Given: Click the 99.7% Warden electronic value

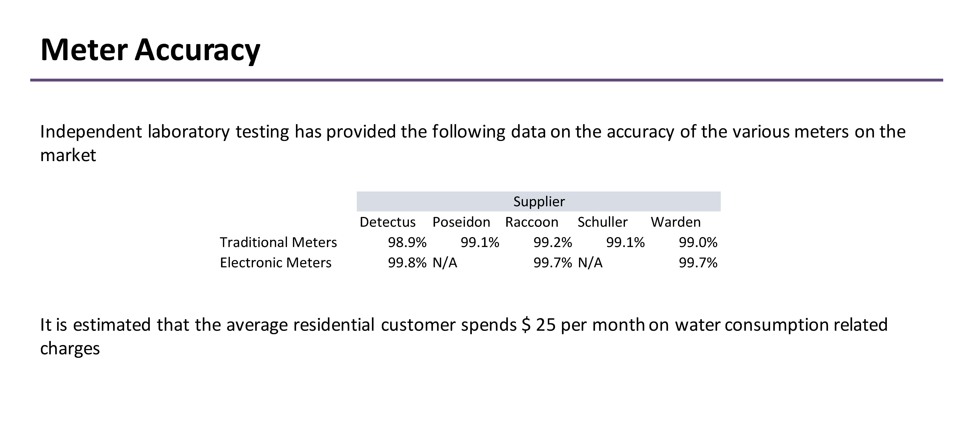Looking at the screenshot, I should click(x=698, y=263).
